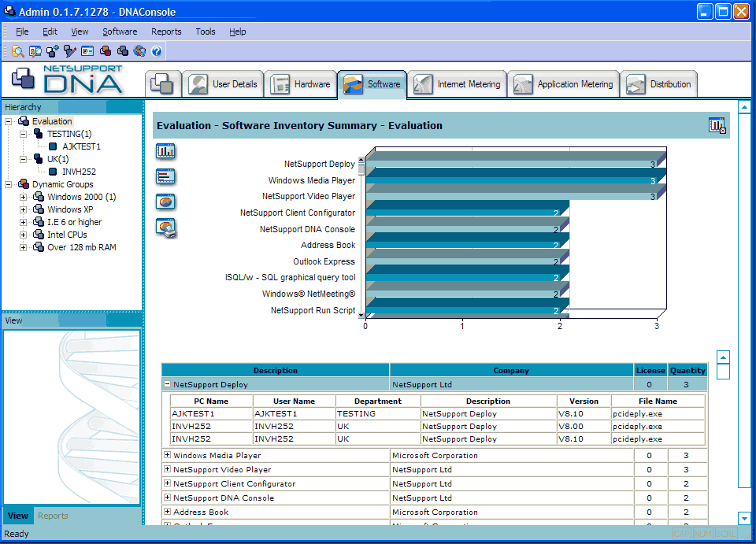Click the pcideply.exe cell for V8.00
Screen dimensions: 756x544
click(658, 427)
